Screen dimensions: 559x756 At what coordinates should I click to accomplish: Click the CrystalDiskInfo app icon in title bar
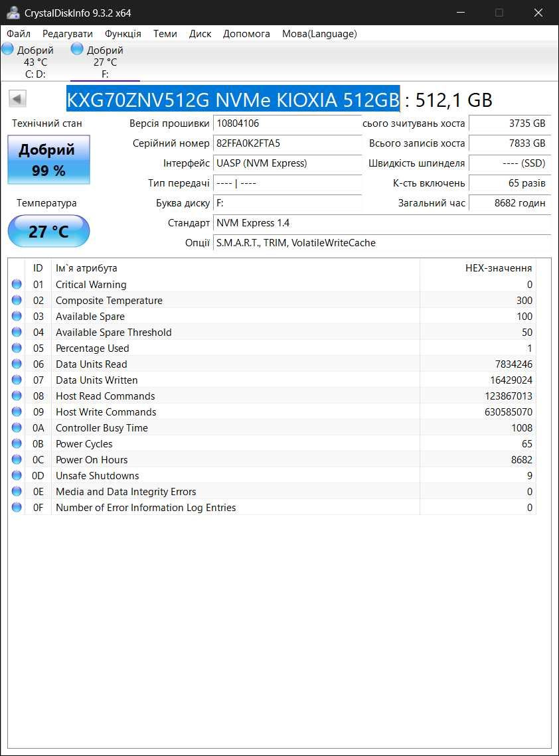[x=13, y=13]
